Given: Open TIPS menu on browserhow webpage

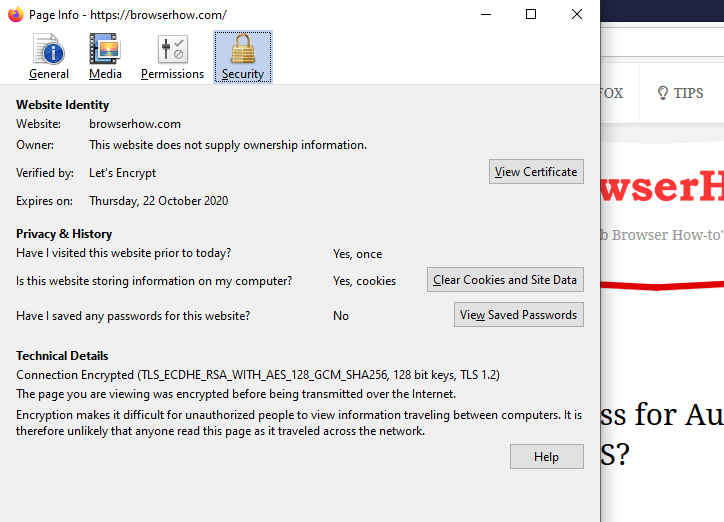Looking at the screenshot, I should (x=681, y=93).
